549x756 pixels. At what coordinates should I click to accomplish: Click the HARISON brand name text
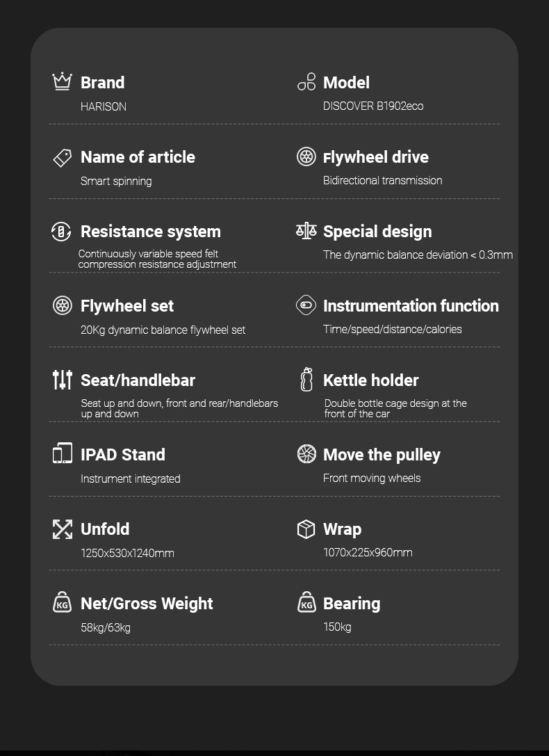point(104,107)
